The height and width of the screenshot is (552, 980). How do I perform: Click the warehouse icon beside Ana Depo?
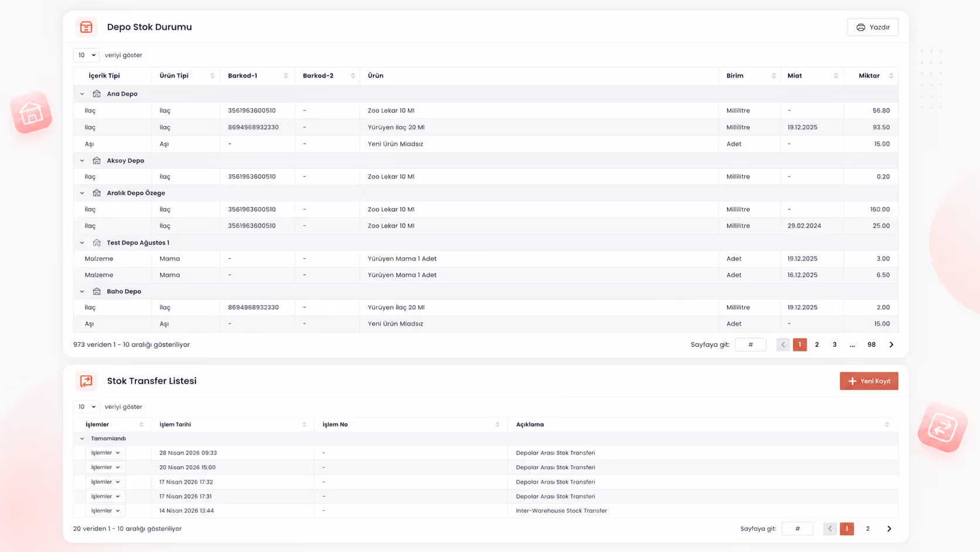point(97,94)
